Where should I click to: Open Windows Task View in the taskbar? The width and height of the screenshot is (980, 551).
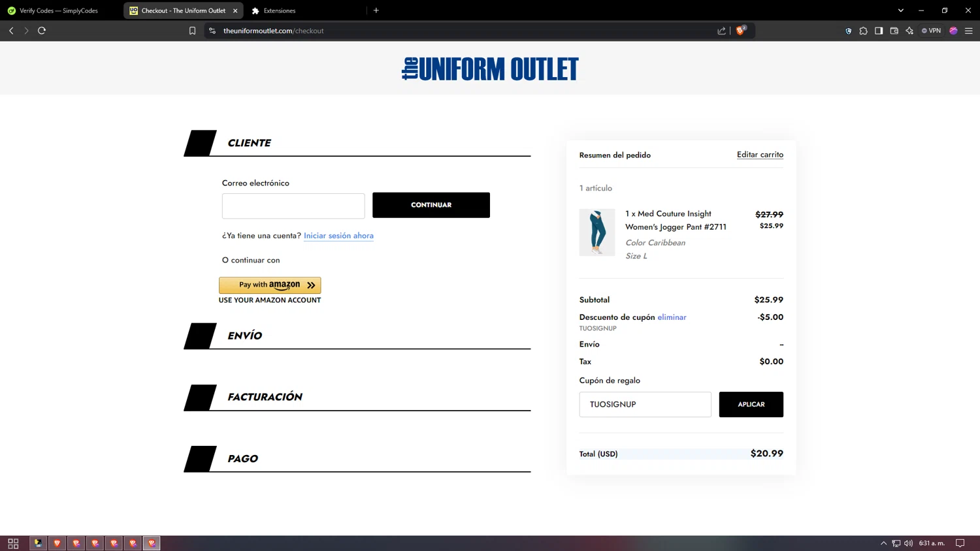13,543
